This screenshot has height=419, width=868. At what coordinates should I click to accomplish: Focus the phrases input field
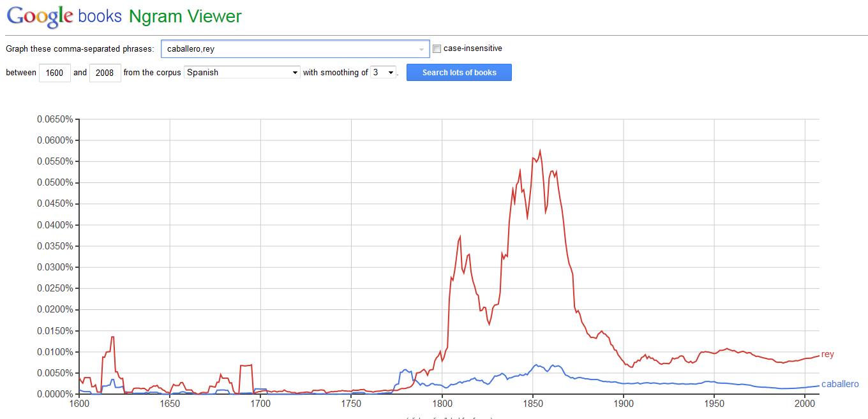[295, 48]
